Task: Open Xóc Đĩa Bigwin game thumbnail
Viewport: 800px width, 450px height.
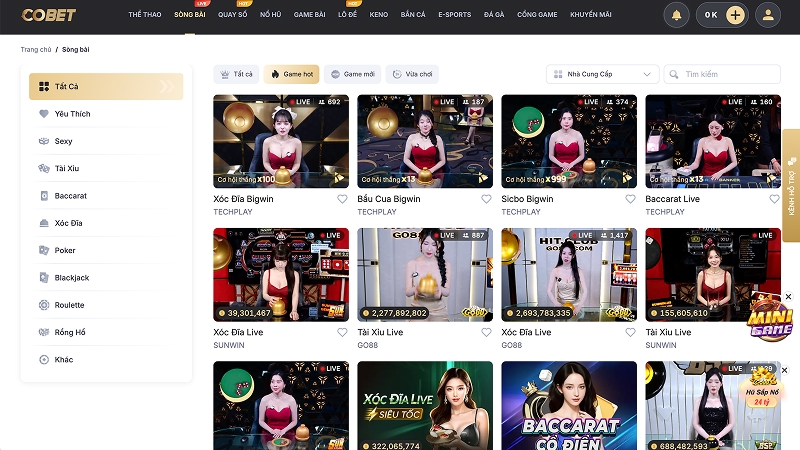Action: (x=281, y=141)
